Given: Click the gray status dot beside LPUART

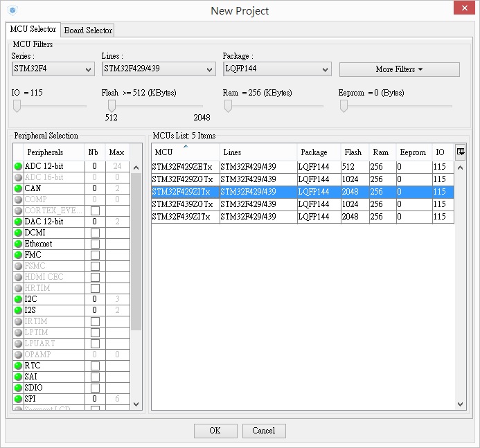Looking at the screenshot, I should click(18, 343).
